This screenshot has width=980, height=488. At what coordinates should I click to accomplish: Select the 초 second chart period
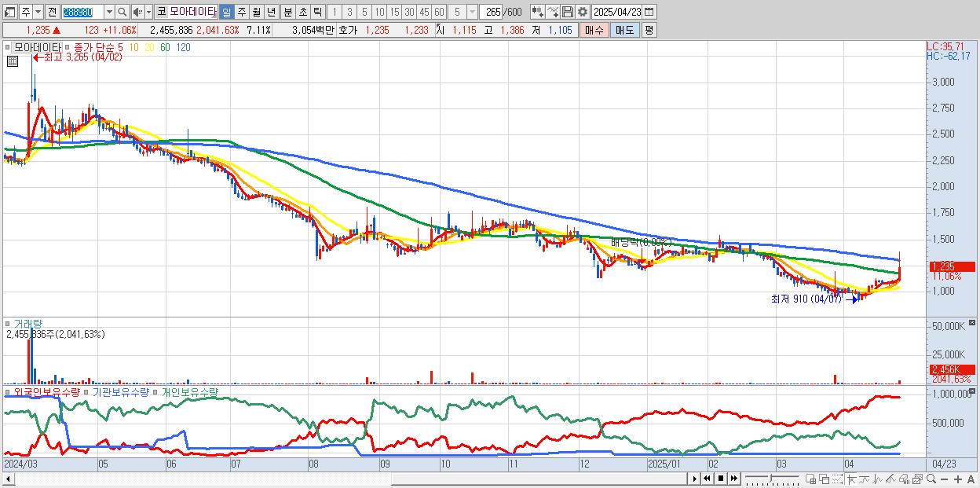point(302,12)
